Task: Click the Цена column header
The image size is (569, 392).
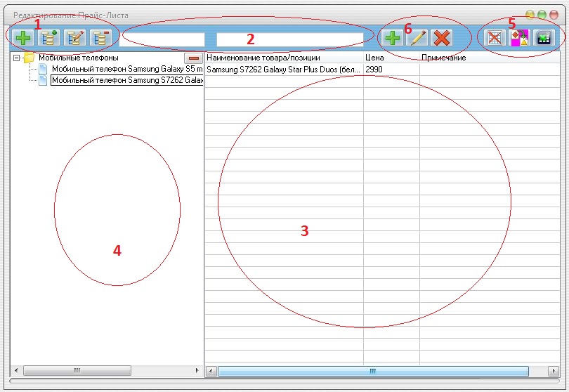Action: coord(391,58)
